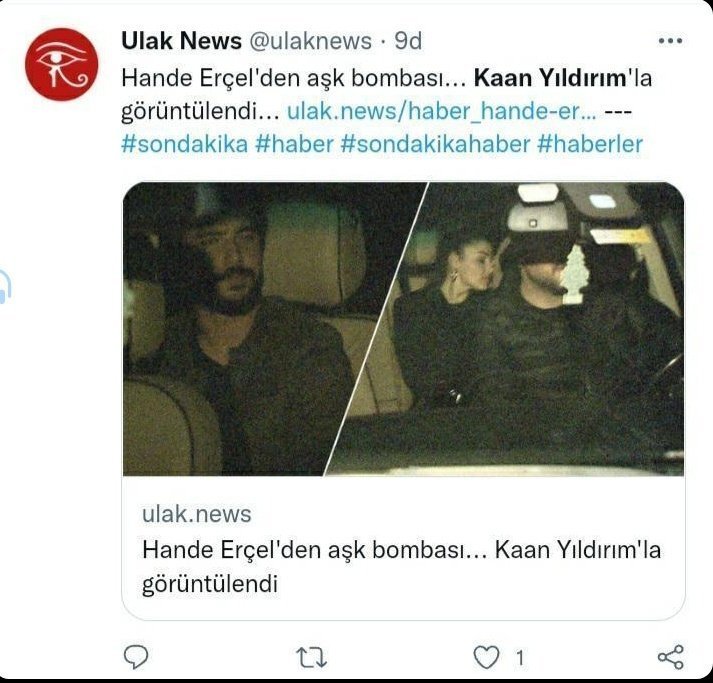
Task: Open the three-dot more options menu
Action: (x=670, y=41)
